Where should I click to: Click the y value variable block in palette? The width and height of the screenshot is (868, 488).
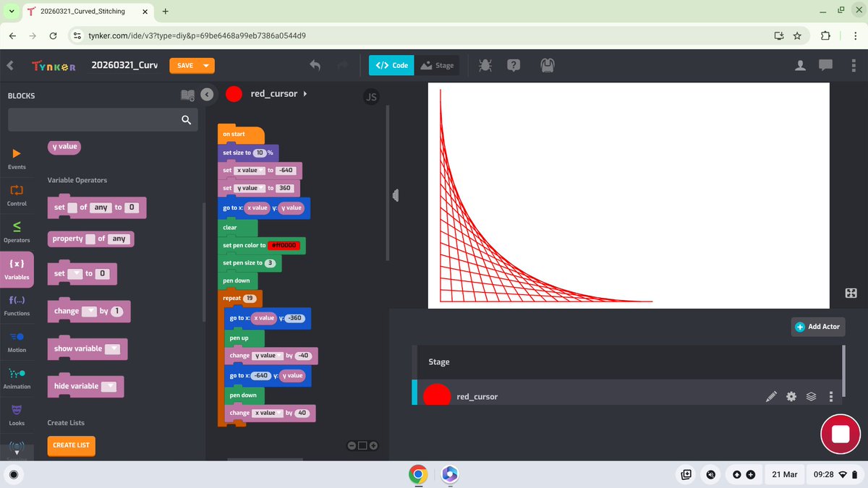coord(65,147)
